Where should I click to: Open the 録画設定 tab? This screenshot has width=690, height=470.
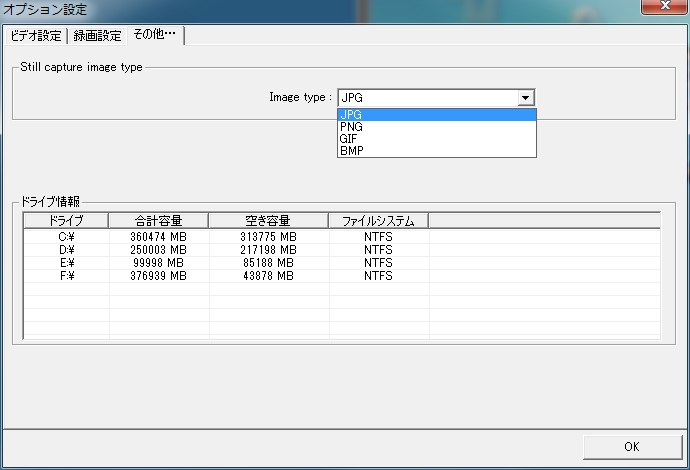point(98,36)
